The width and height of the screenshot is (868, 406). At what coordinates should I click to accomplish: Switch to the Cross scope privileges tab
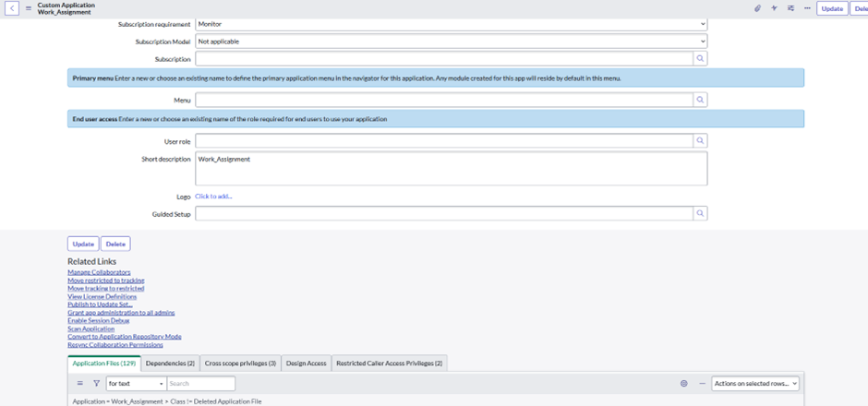coord(240,364)
